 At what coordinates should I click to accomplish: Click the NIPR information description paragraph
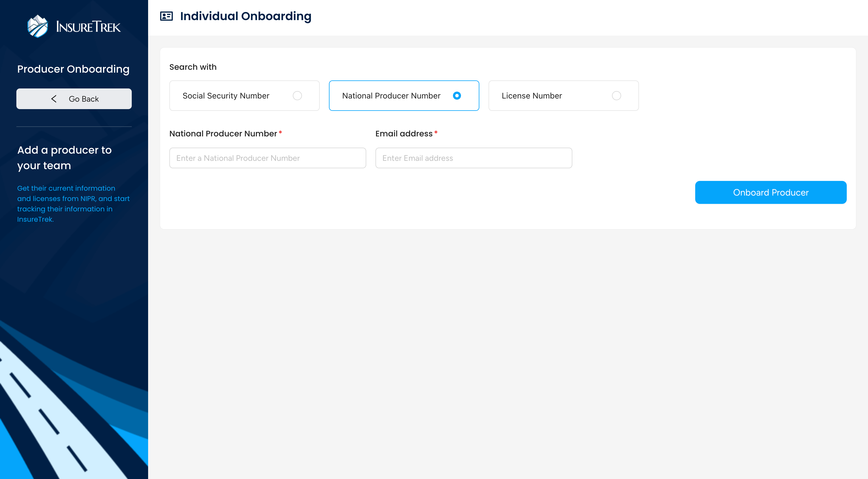[73, 204]
